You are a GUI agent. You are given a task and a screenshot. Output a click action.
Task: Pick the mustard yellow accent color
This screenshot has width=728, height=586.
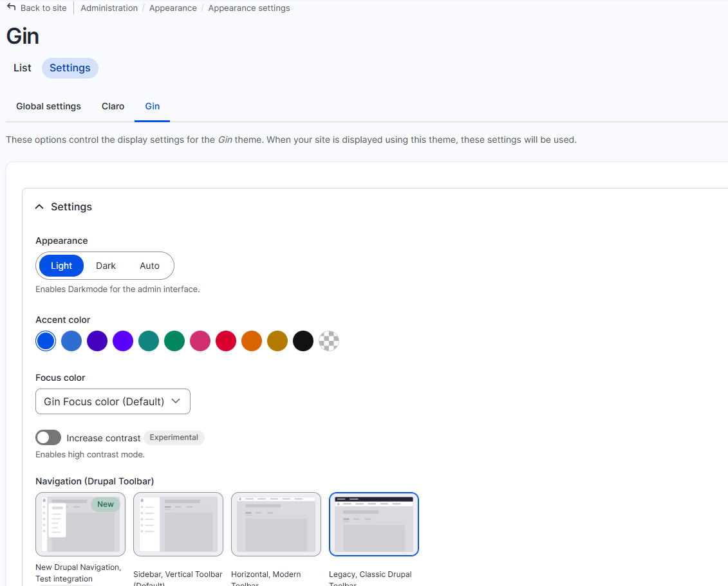click(x=277, y=341)
